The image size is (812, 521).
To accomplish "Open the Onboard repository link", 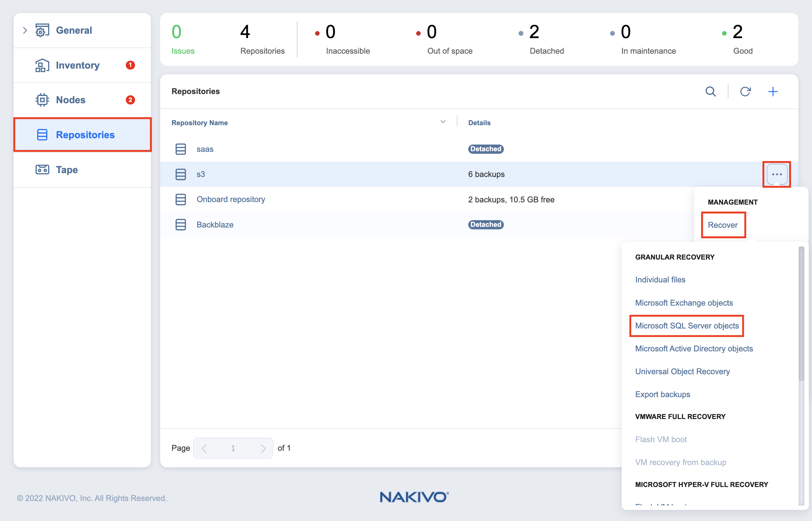I will 231,199.
